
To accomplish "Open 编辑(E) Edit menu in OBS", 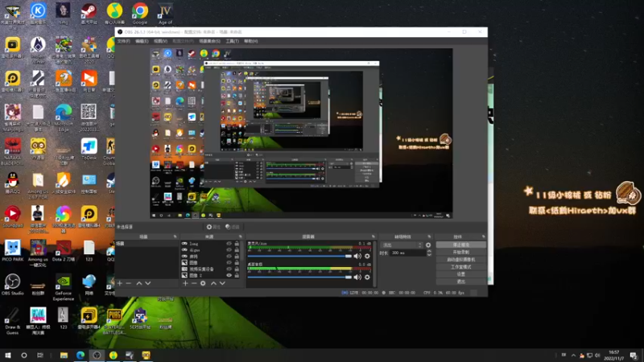I will coord(142,41).
